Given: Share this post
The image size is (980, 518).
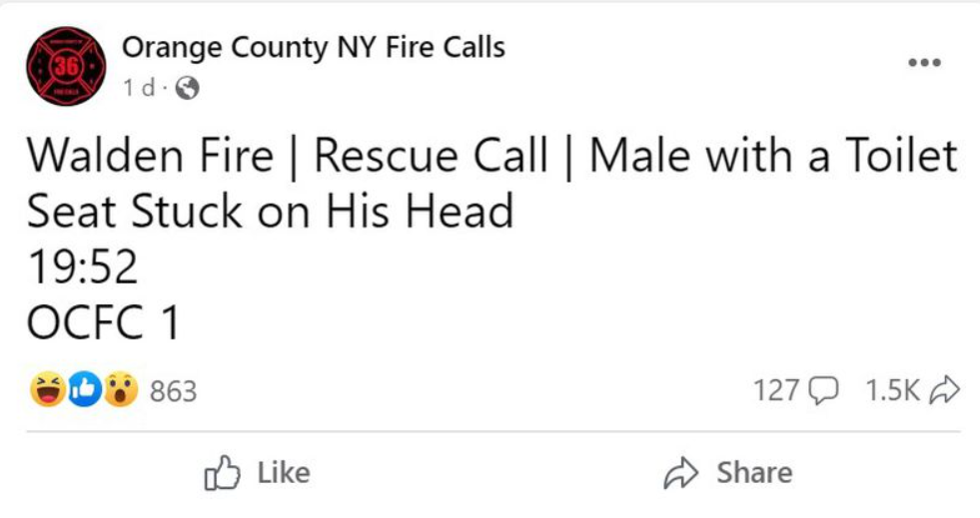Looking at the screenshot, I should 728,473.
